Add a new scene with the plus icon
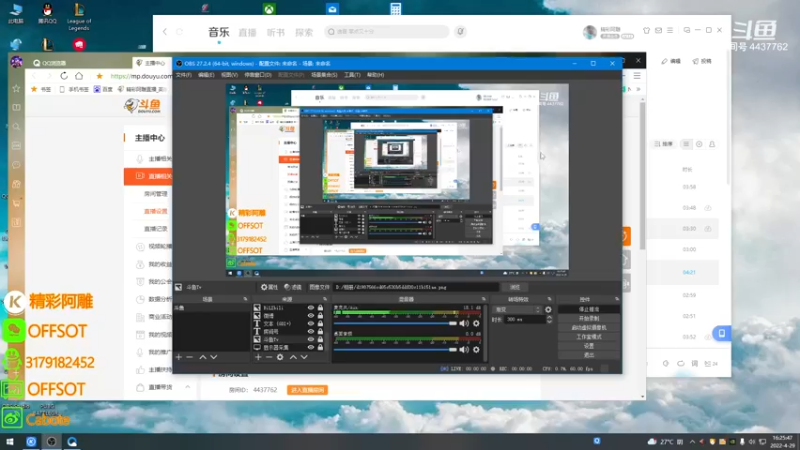This screenshot has width=800, height=450. click(x=179, y=357)
